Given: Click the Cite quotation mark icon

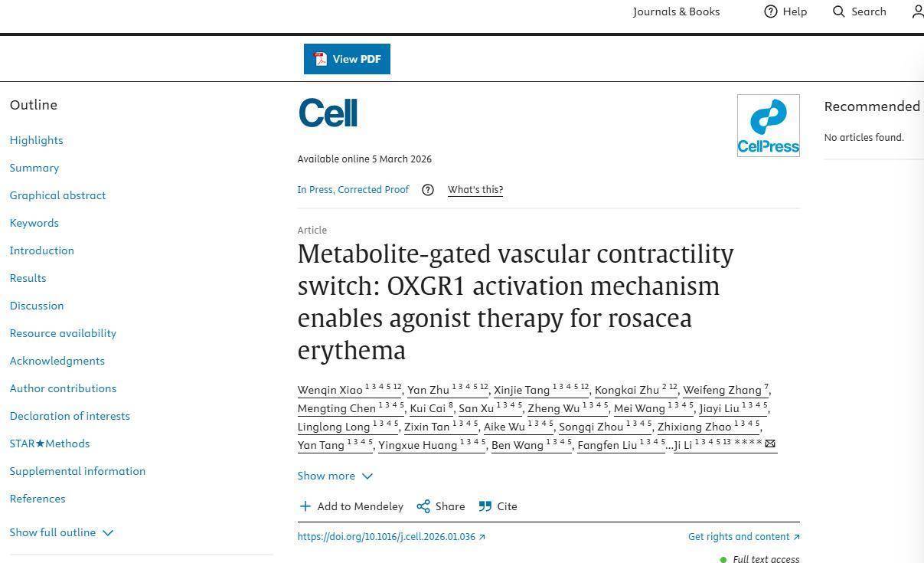Looking at the screenshot, I should pos(485,506).
